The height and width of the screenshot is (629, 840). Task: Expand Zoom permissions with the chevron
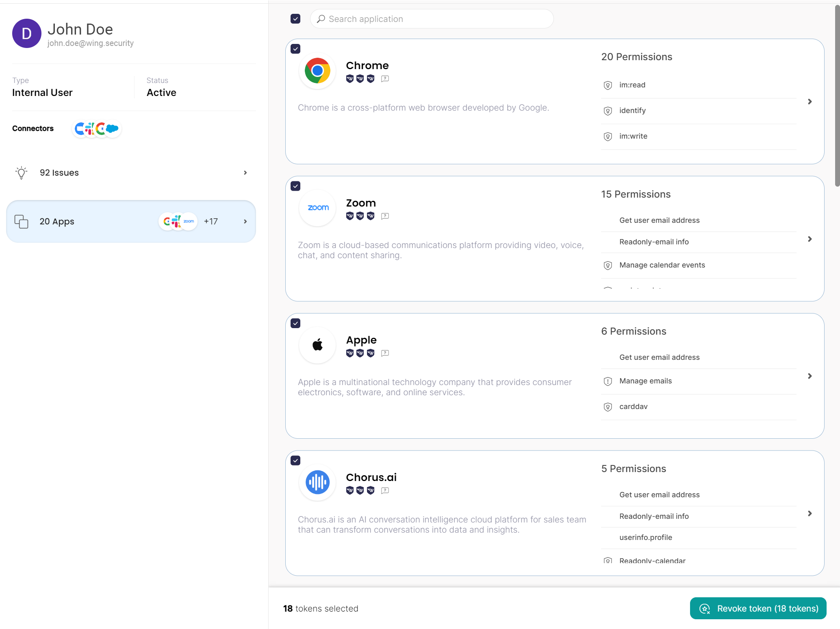pos(810,239)
